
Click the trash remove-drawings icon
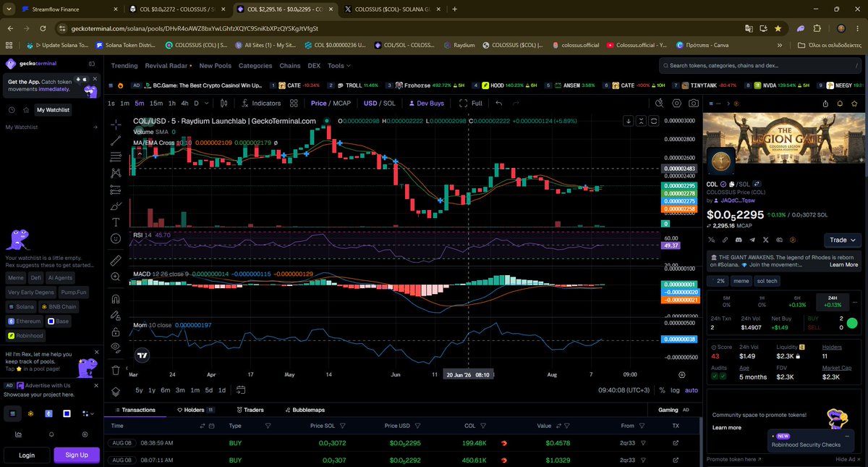pos(116,370)
